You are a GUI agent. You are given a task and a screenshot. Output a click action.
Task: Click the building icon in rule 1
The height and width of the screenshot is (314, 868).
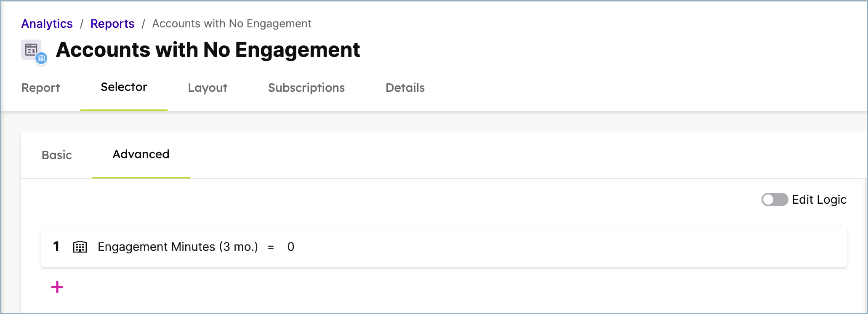pyautogui.click(x=80, y=247)
